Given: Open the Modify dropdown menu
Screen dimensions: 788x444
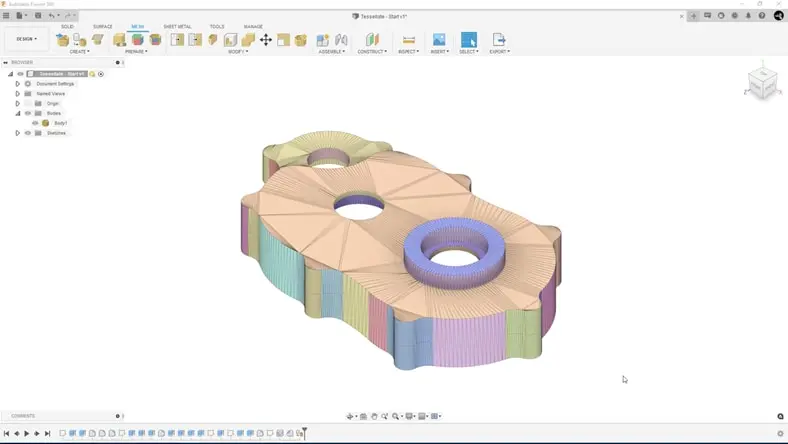Looking at the screenshot, I should (x=238, y=51).
